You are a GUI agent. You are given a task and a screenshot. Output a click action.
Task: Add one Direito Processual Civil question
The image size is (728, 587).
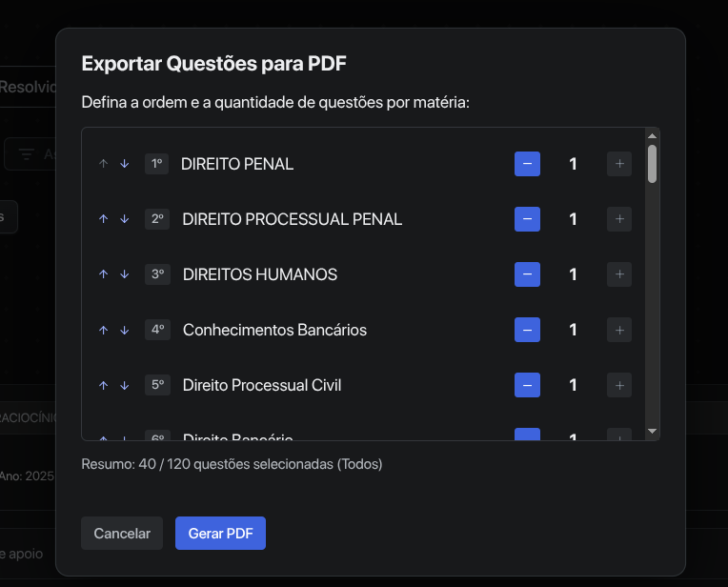click(619, 385)
